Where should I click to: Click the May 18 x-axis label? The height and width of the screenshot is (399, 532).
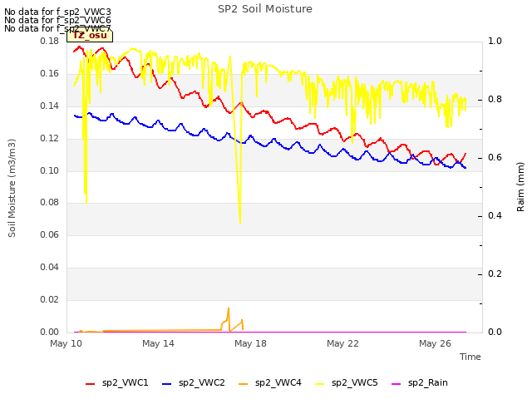(x=250, y=343)
